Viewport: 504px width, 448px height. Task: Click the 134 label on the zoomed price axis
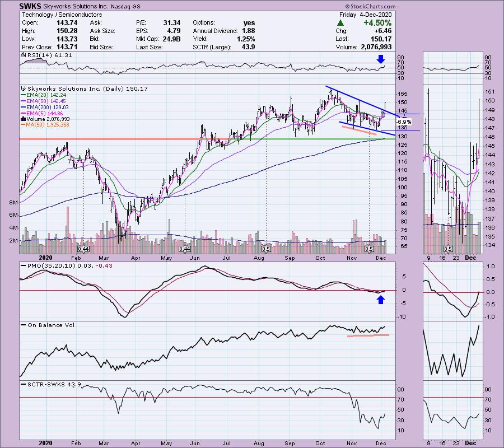tap(490, 245)
